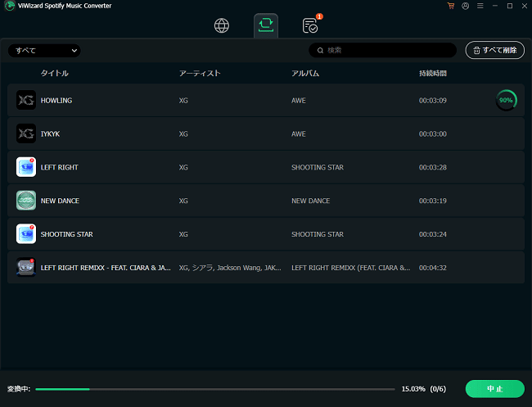Switch to the converting list tab
The height and width of the screenshot is (407, 532).
[x=266, y=25]
